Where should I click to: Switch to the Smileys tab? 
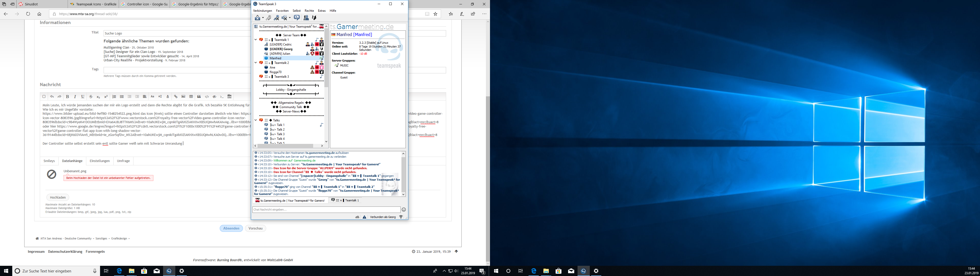tap(49, 161)
